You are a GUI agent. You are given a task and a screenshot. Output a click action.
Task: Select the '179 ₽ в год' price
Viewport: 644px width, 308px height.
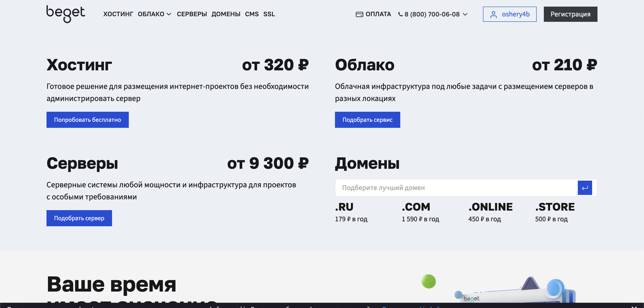(351, 219)
